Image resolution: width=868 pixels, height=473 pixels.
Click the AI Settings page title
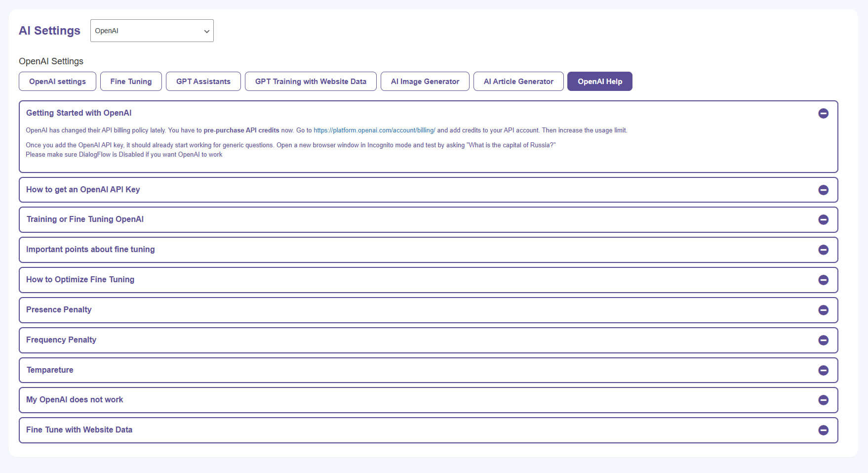pyautogui.click(x=49, y=31)
